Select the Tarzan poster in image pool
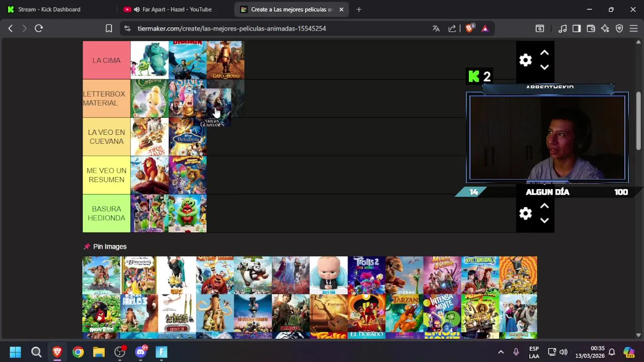The width and height of the screenshot is (644, 362). [x=405, y=313]
